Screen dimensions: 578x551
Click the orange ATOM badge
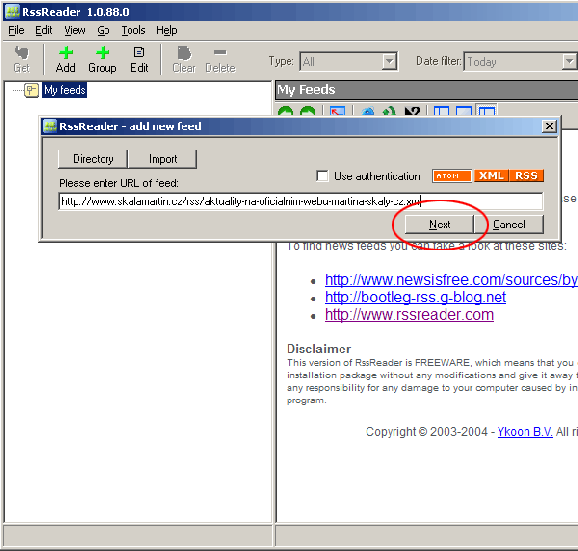click(x=452, y=176)
